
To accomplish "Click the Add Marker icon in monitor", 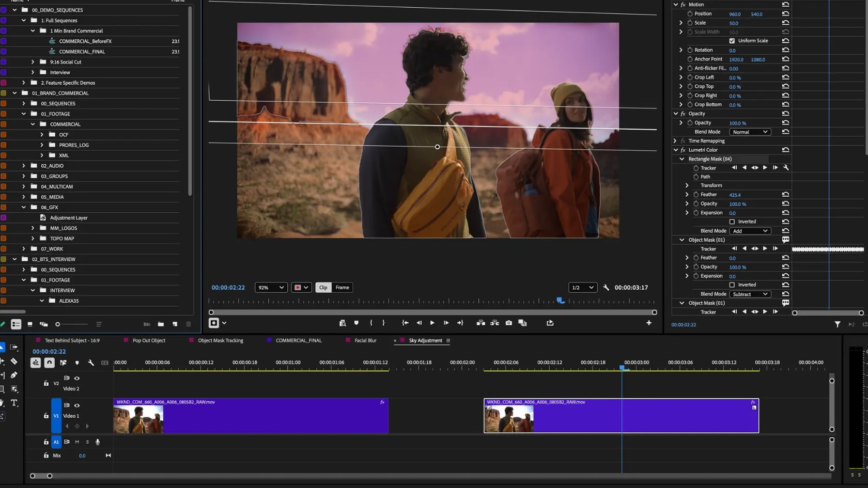I will 356,323.
